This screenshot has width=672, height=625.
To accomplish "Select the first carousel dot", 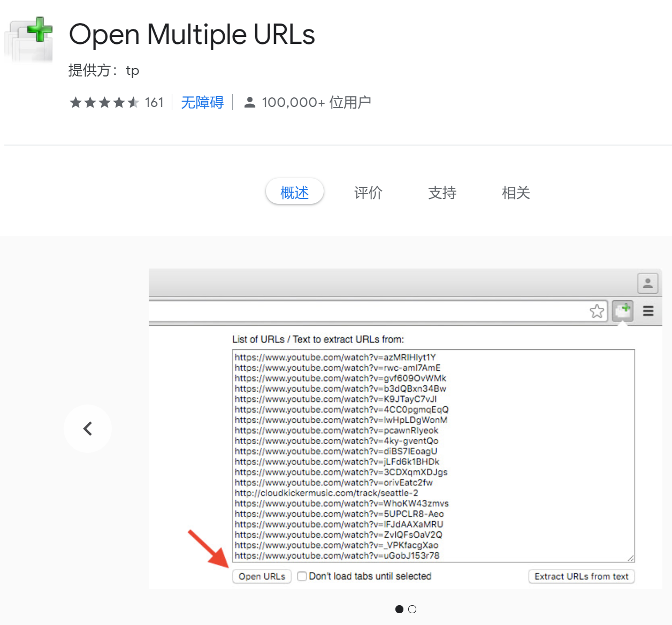I will (399, 609).
